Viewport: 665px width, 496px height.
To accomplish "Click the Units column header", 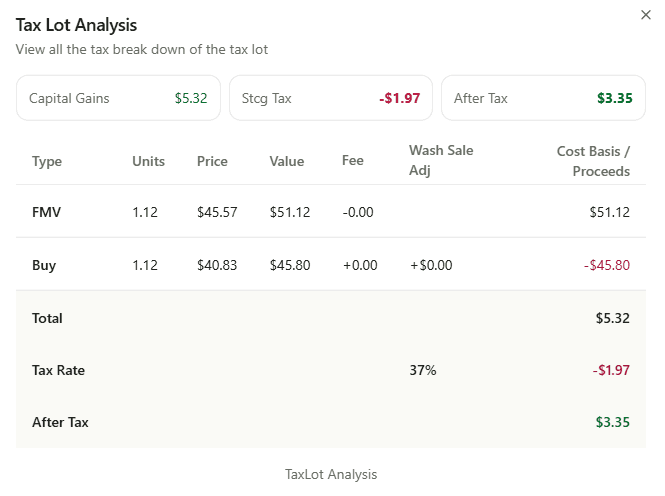I will coord(148,161).
